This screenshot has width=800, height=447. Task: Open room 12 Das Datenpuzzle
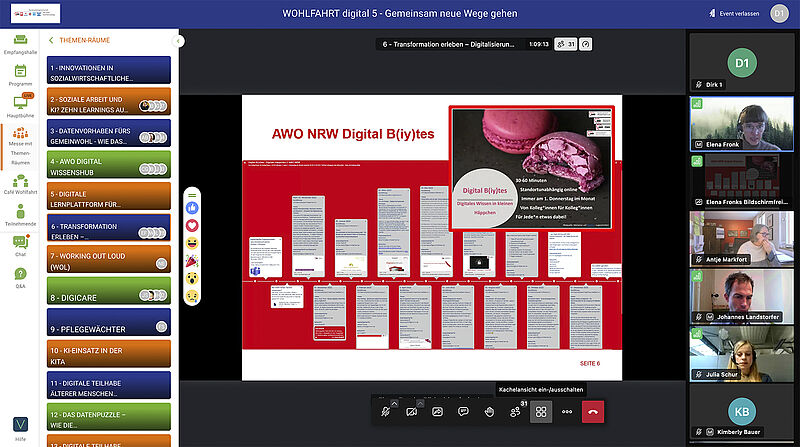[109, 417]
